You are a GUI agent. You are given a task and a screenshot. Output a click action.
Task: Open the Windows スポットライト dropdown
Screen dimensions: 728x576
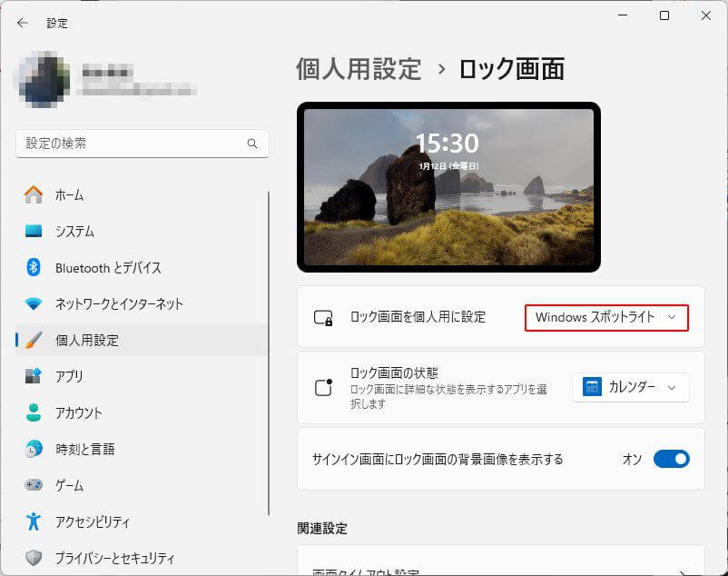pos(605,317)
